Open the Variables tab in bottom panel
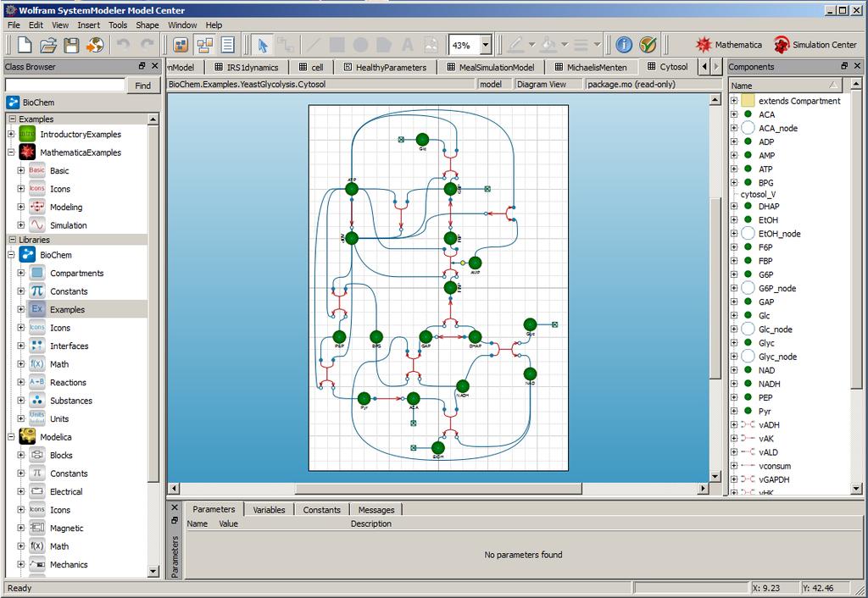 [x=269, y=510]
